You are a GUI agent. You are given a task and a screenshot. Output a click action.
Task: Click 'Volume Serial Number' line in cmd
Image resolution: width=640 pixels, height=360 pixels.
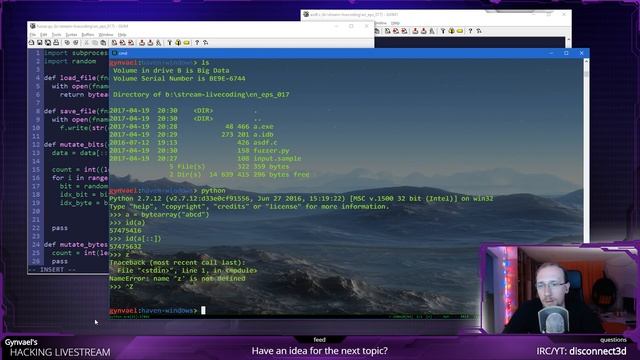click(x=179, y=78)
